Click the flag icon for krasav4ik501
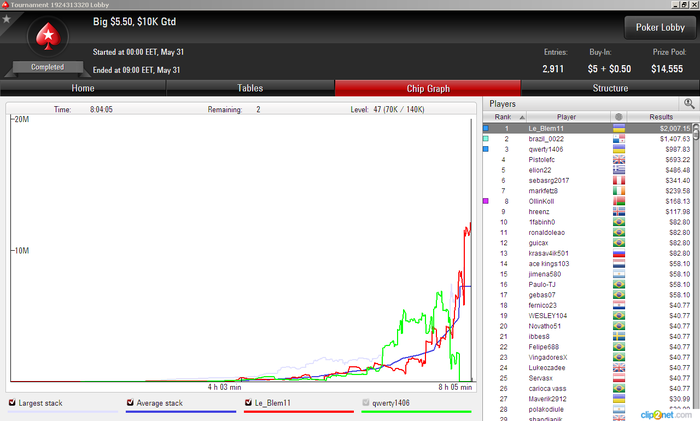The width and height of the screenshot is (700, 421). (619, 254)
